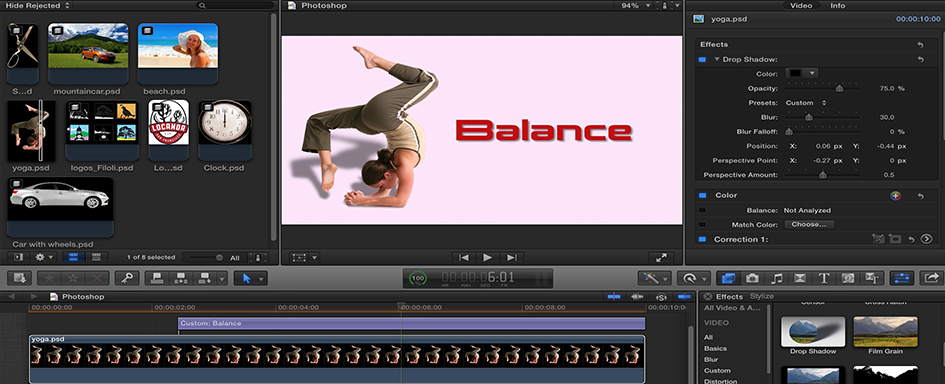Screen dimensions: 945x384
Task: Show the Effects browser with the filmstrip icon
Action: (x=728, y=278)
